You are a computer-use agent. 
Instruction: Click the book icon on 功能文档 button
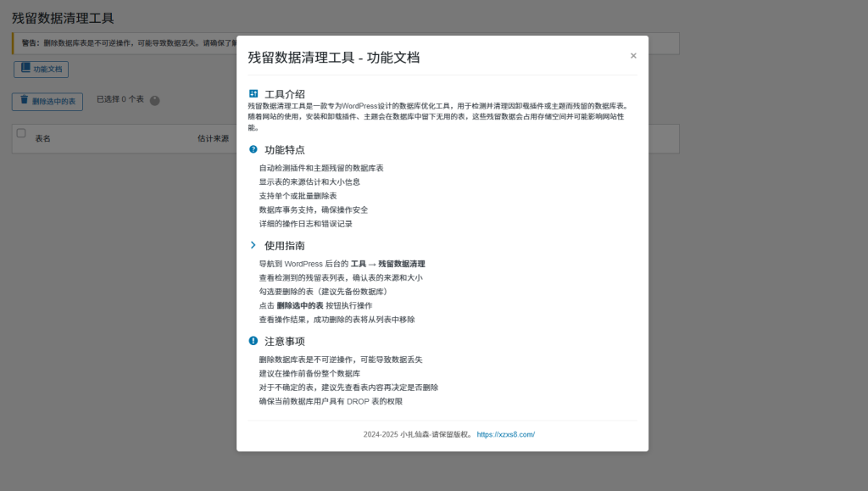coord(25,70)
